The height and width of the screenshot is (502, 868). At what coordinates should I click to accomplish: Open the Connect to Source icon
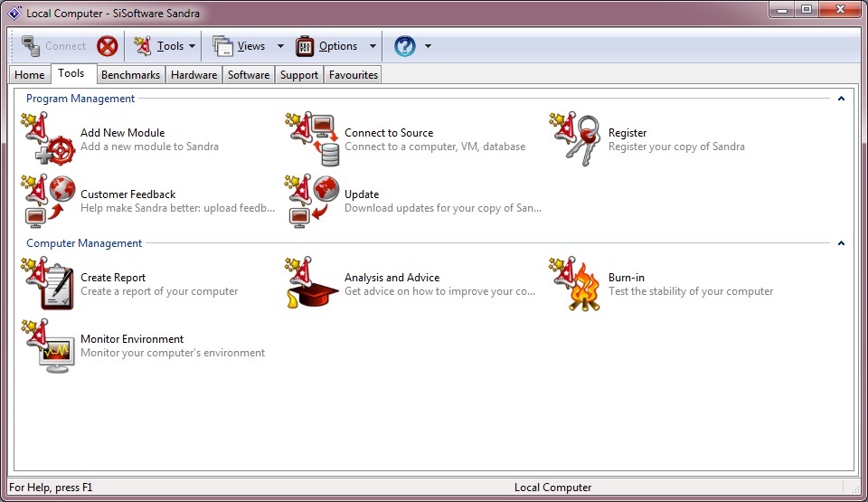tap(312, 139)
